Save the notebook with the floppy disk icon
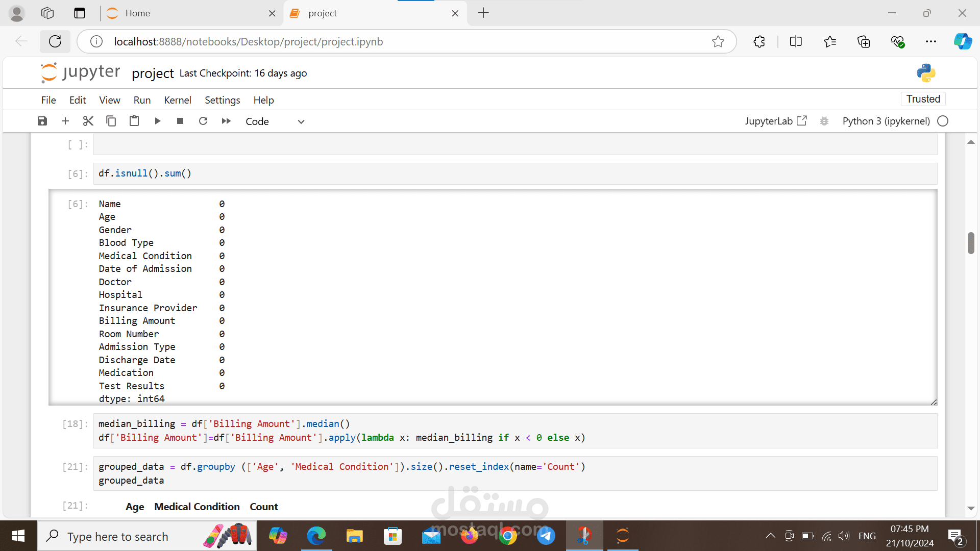This screenshot has height=551, width=980. point(42,121)
